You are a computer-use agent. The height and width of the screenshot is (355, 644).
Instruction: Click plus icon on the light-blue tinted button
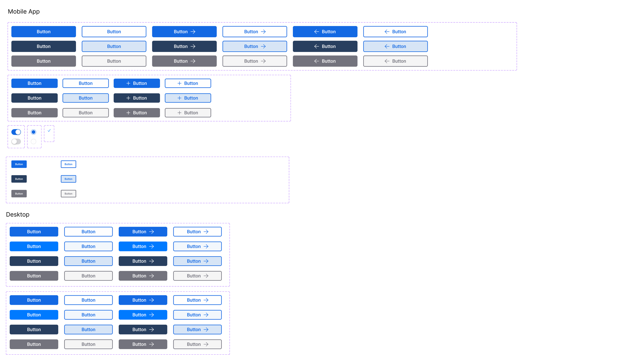tap(179, 98)
